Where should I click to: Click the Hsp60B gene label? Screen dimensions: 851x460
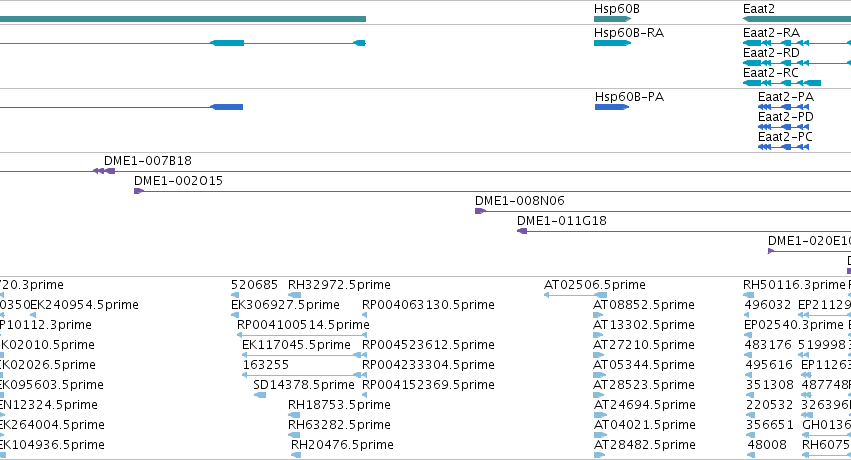(617, 9)
